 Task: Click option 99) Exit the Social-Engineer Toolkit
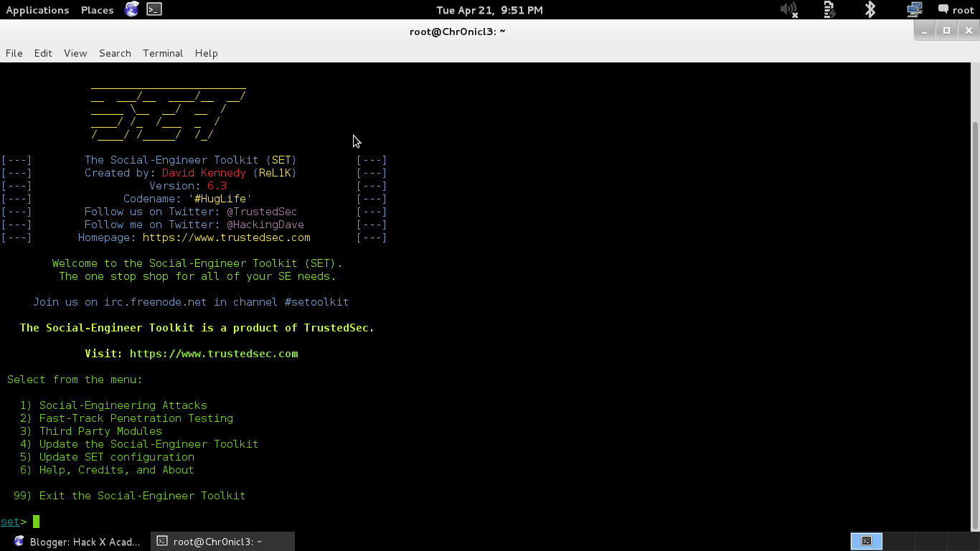130,496
